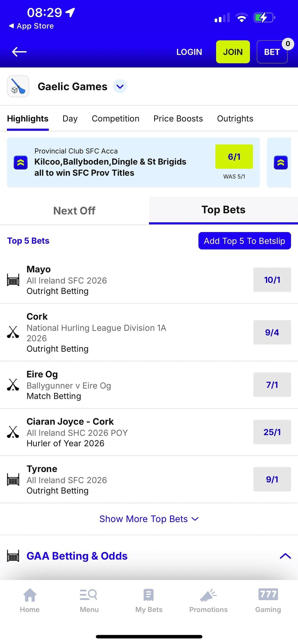Image resolution: width=298 pixels, height=644 pixels.
Task: Open the Gaelic Games sport dropdown
Action: coord(120,86)
